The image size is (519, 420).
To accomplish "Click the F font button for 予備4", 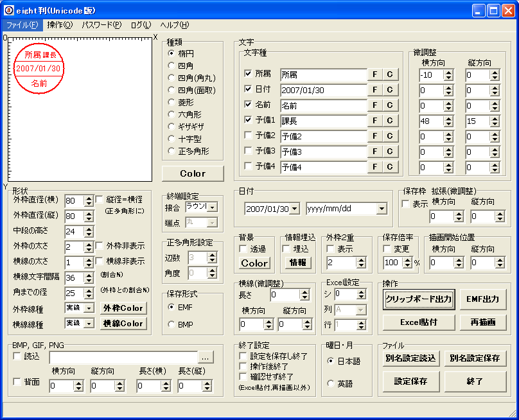I will coord(375,167).
